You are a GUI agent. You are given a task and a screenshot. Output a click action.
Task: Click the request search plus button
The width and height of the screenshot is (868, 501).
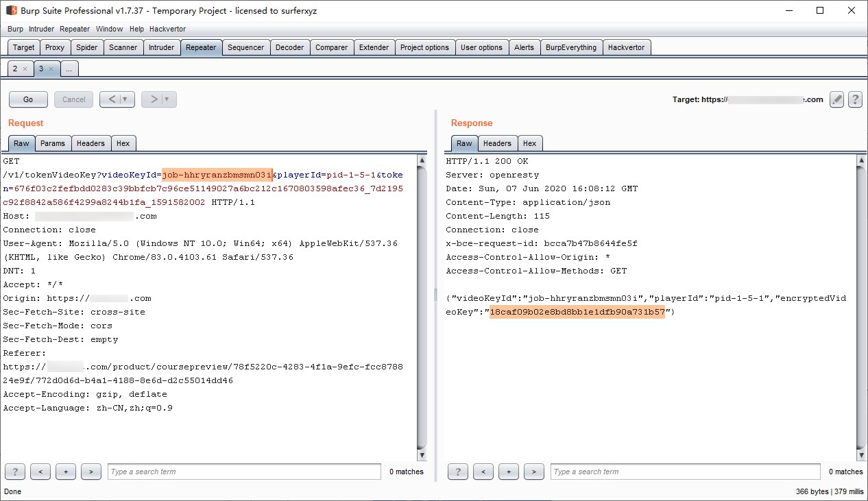tap(66, 472)
